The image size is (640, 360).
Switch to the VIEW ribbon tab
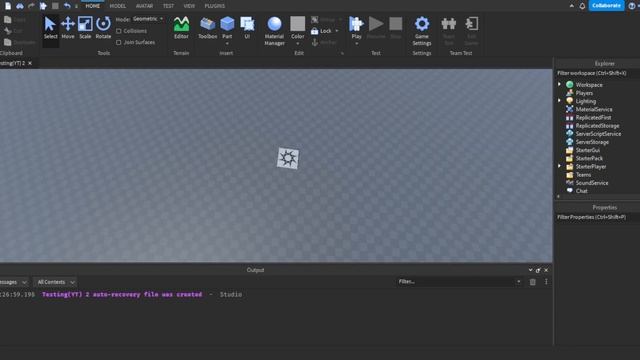189,6
